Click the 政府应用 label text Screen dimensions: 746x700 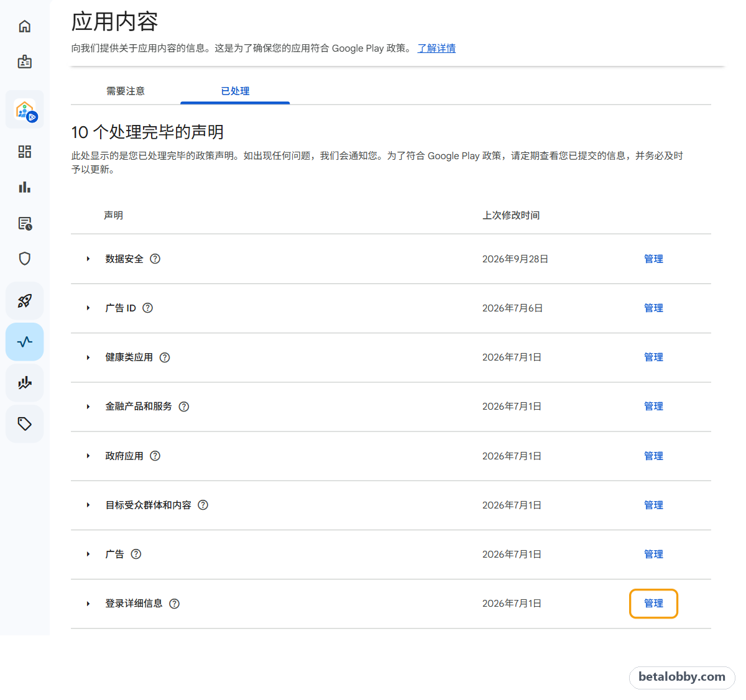click(x=124, y=456)
